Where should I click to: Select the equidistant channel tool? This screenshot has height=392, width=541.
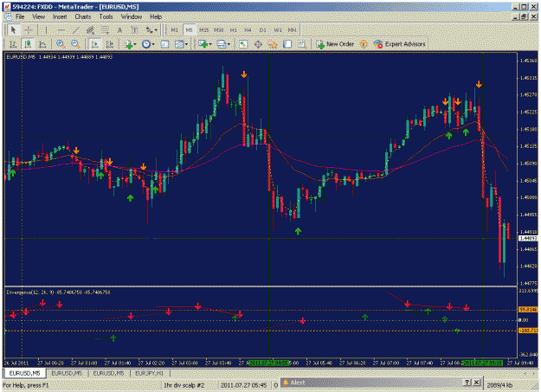point(90,30)
